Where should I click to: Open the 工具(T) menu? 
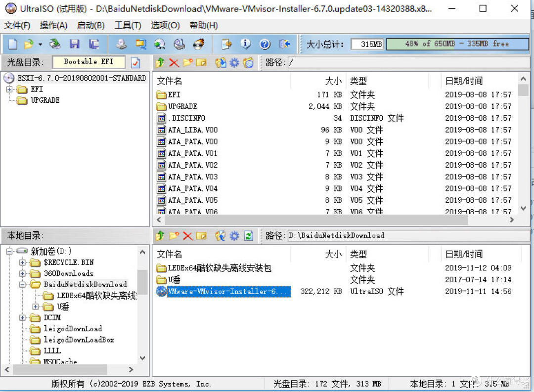128,25
